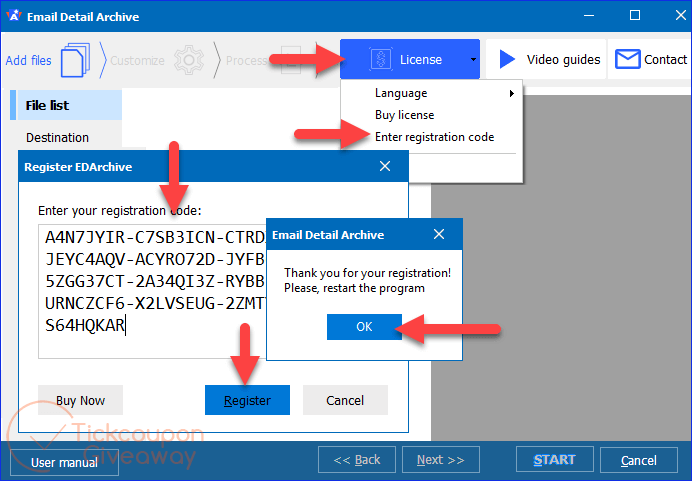Click the Add files step label

tap(28, 60)
